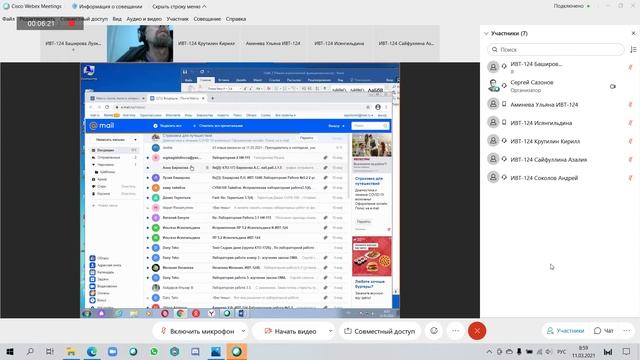
Task: Click the participant list sort icon
Action: point(633,49)
